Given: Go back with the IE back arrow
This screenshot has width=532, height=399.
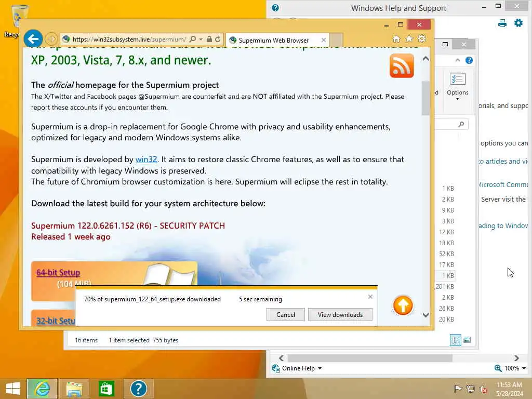Looking at the screenshot, I should point(33,39).
